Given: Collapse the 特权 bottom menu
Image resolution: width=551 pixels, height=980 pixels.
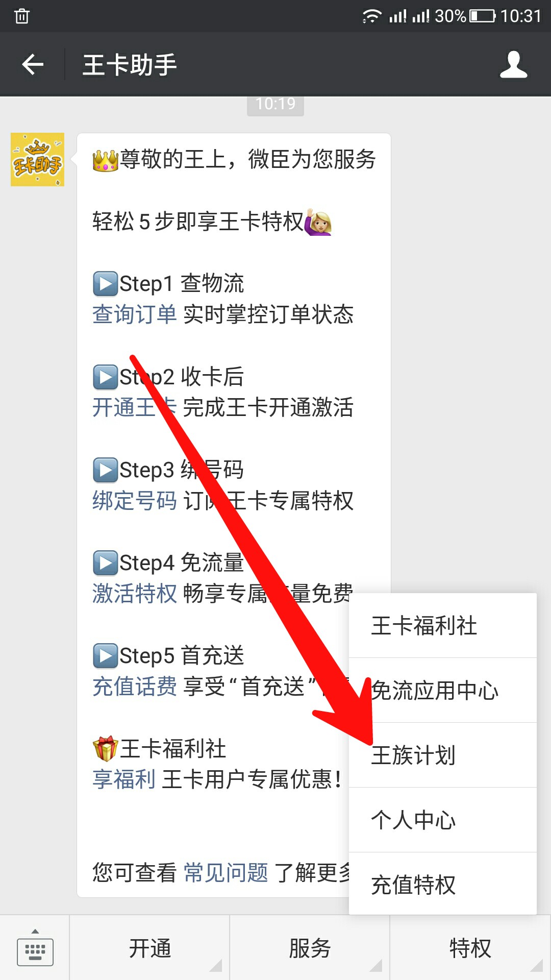Looking at the screenshot, I should pos(470,948).
